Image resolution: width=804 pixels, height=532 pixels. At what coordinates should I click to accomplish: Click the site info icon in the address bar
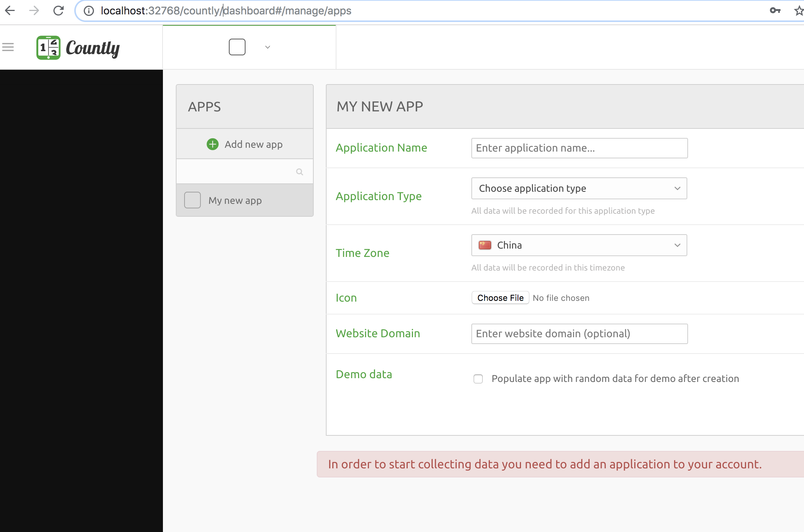pyautogui.click(x=89, y=11)
